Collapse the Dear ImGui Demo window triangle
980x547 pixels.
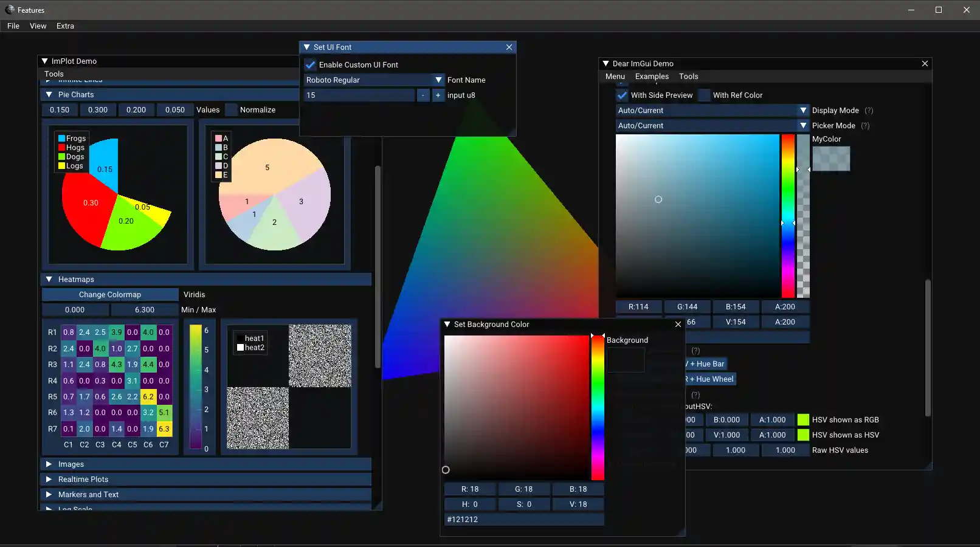606,64
